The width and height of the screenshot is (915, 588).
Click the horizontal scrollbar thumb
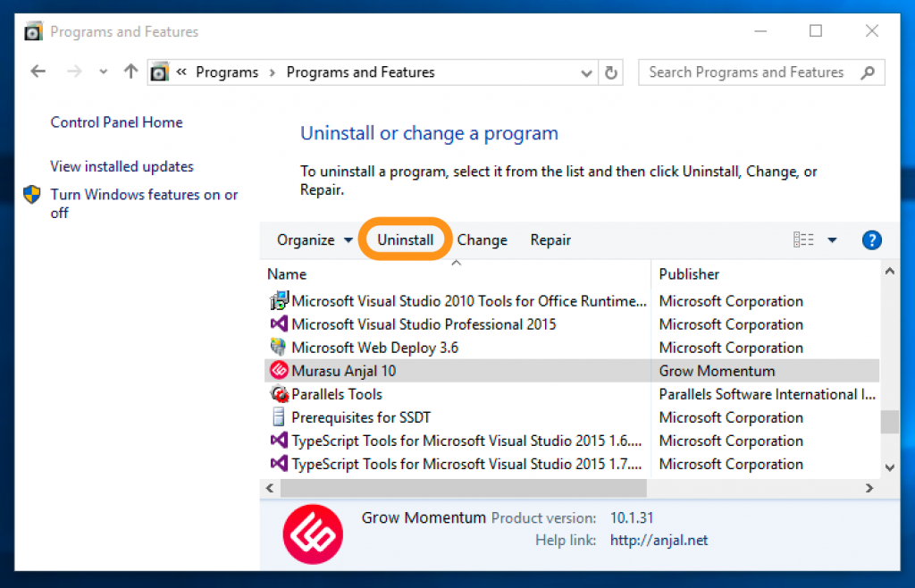(x=464, y=488)
